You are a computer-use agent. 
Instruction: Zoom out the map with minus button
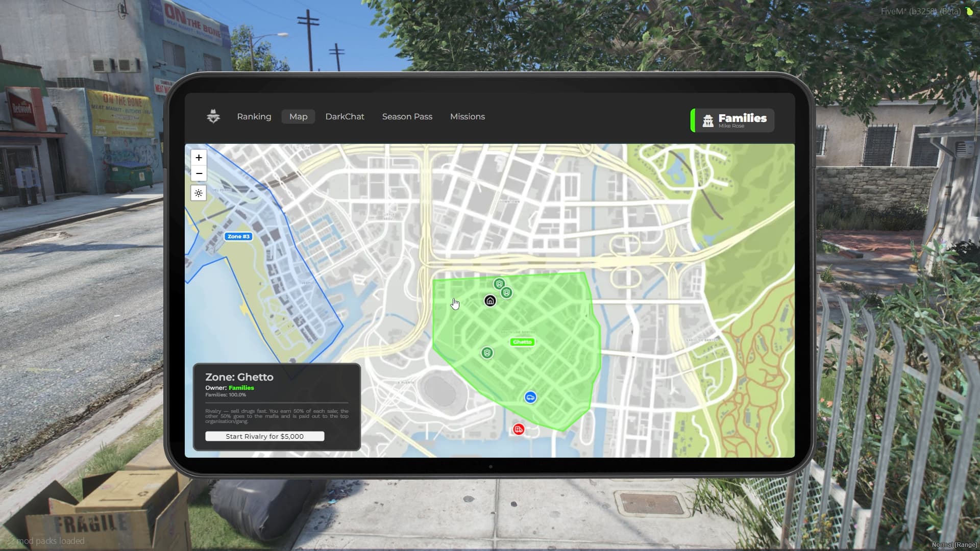[x=199, y=173]
